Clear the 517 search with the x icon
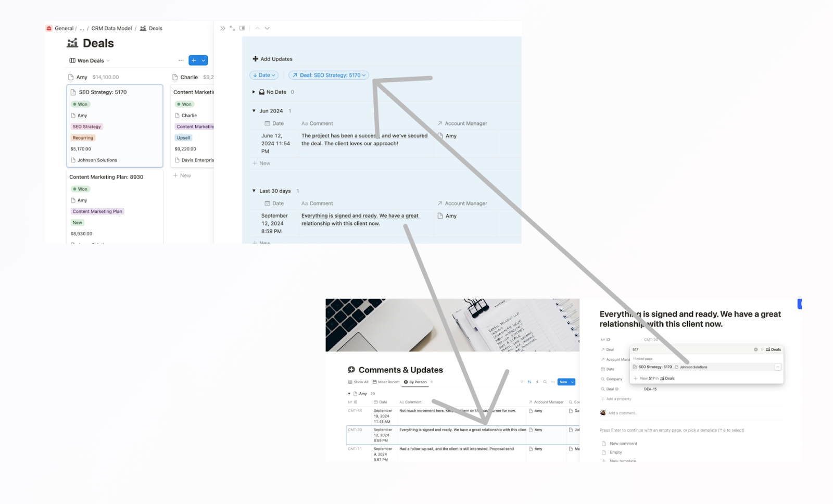 click(756, 349)
